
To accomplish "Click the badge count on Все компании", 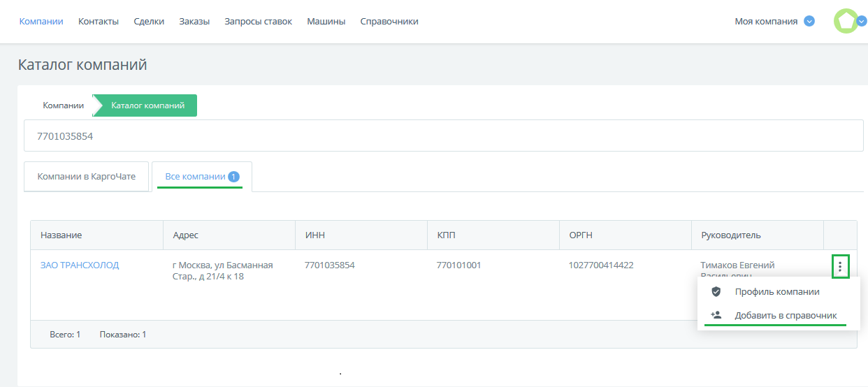I will (233, 177).
